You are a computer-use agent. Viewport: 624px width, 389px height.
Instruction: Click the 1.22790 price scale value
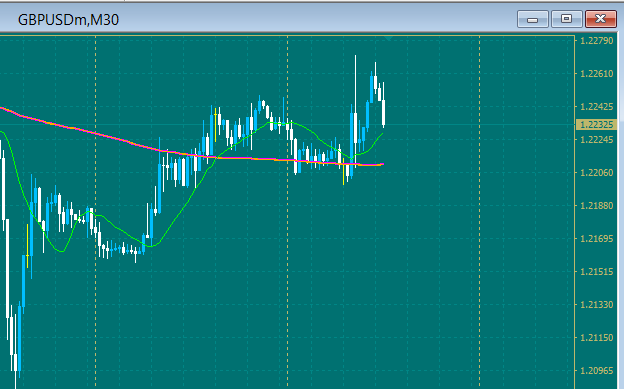click(597, 41)
